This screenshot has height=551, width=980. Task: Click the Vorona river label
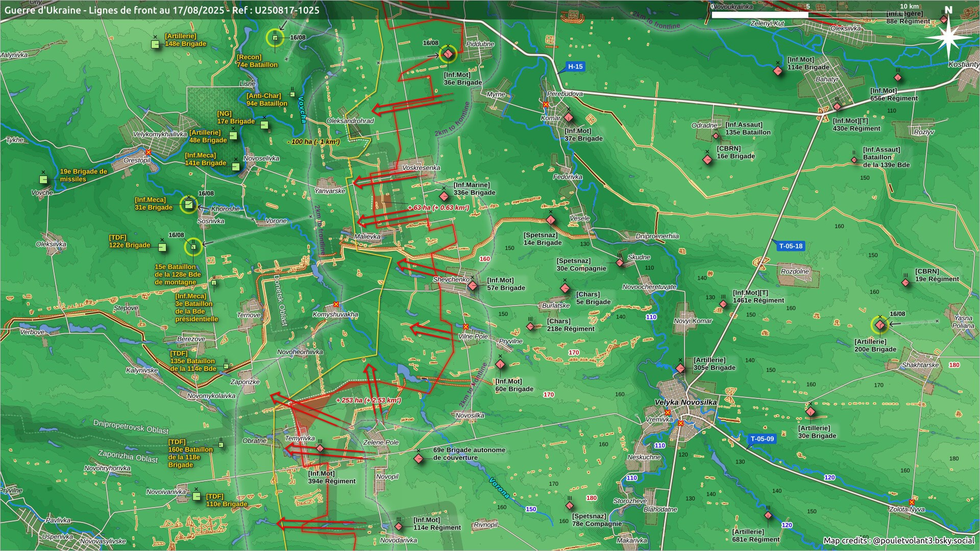pyautogui.click(x=499, y=488)
